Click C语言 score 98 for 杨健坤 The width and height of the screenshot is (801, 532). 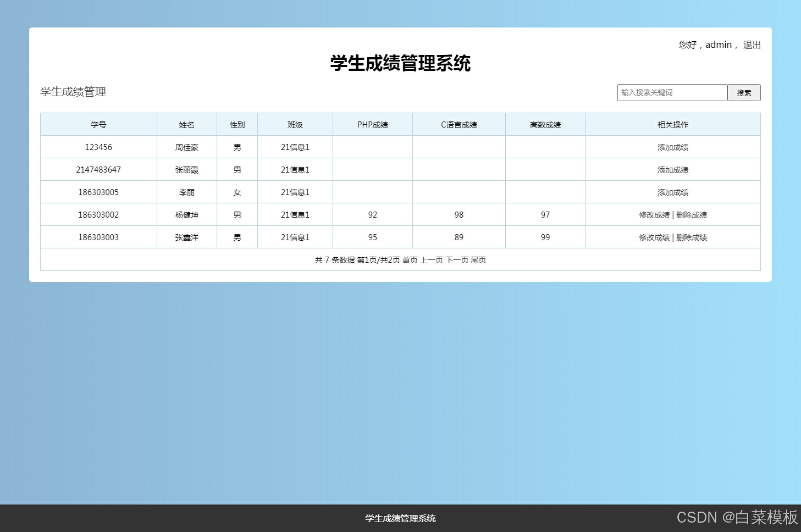click(459, 215)
